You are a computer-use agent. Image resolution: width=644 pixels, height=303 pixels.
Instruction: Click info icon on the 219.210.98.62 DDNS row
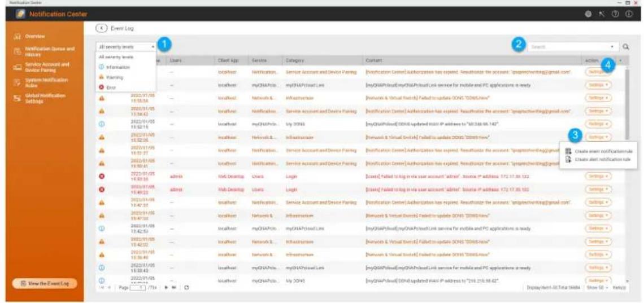102,280
